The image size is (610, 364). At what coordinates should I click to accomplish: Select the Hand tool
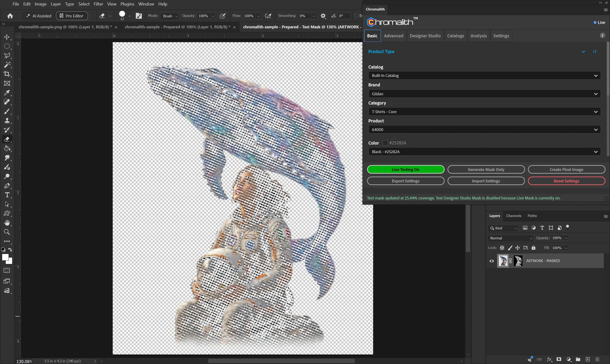point(7,223)
